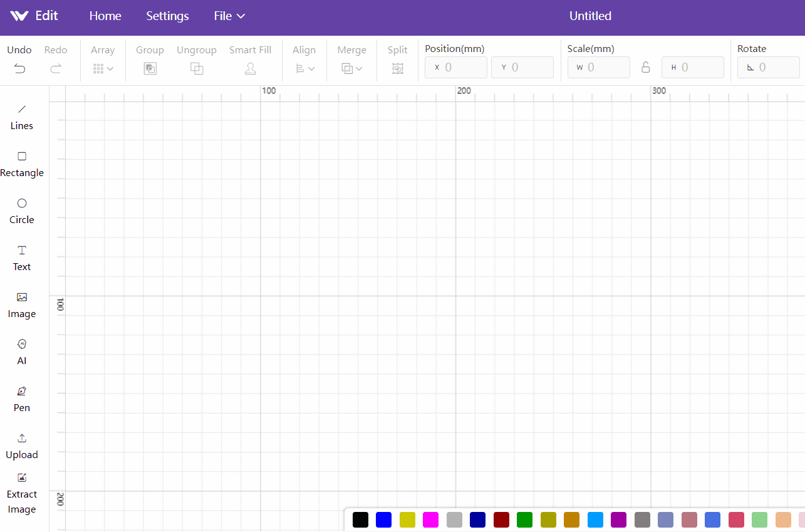Image resolution: width=805 pixels, height=532 pixels.
Task: Go to the Home menu
Action: tap(105, 16)
